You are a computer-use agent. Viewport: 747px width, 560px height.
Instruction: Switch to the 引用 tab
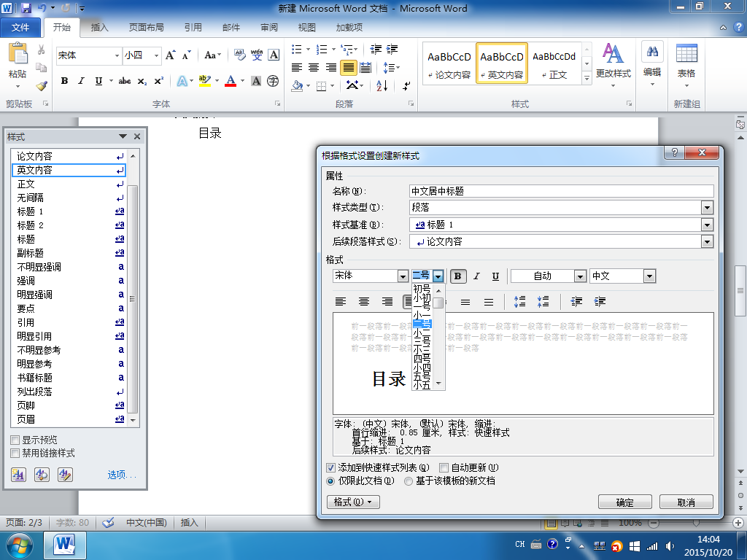[193, 27]
